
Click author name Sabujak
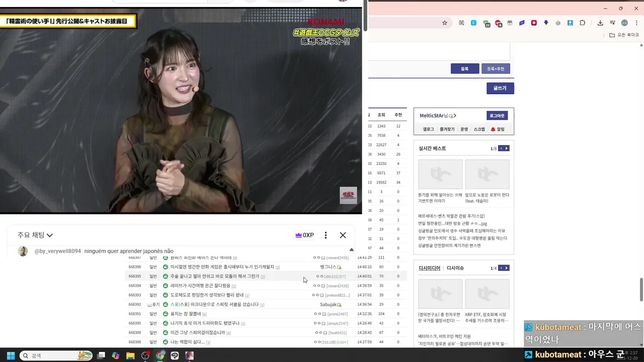[328, 305]
